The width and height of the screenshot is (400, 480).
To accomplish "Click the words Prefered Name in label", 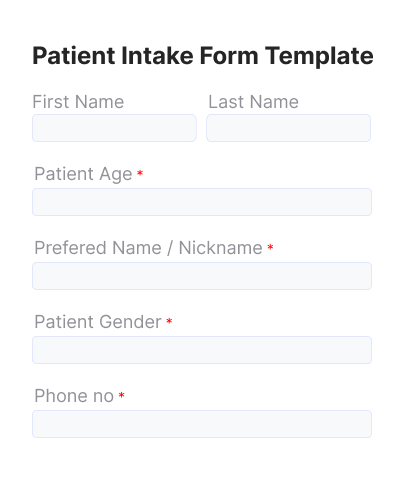I will [x=98, y=248].
